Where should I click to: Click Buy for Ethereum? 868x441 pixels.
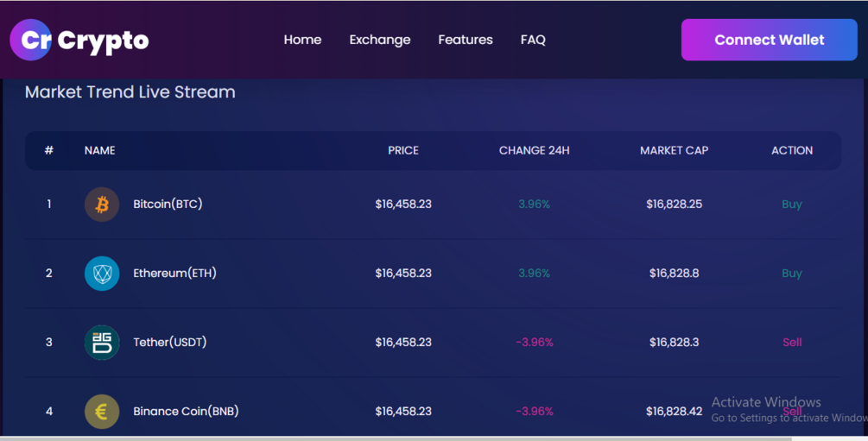coord(792,274)
